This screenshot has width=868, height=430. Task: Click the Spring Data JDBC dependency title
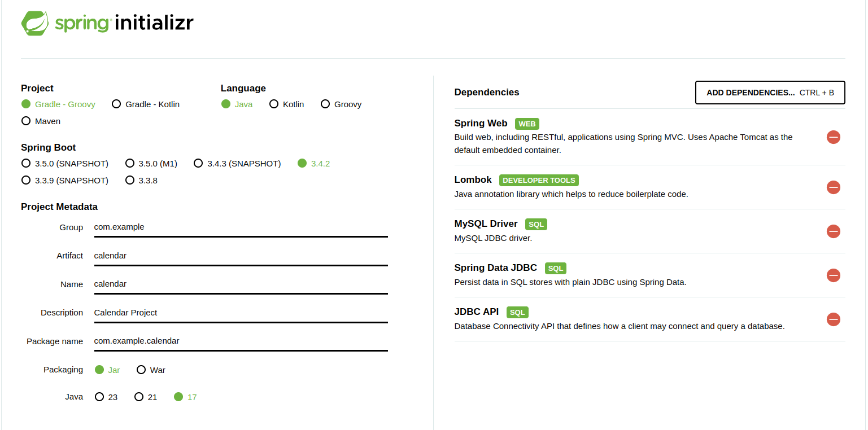[495, 267]
